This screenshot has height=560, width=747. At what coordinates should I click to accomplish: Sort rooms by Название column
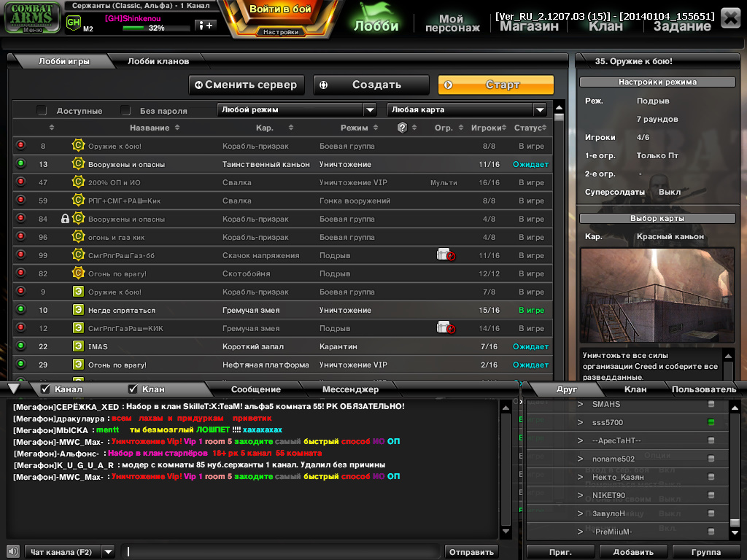[x=155, y=128]
